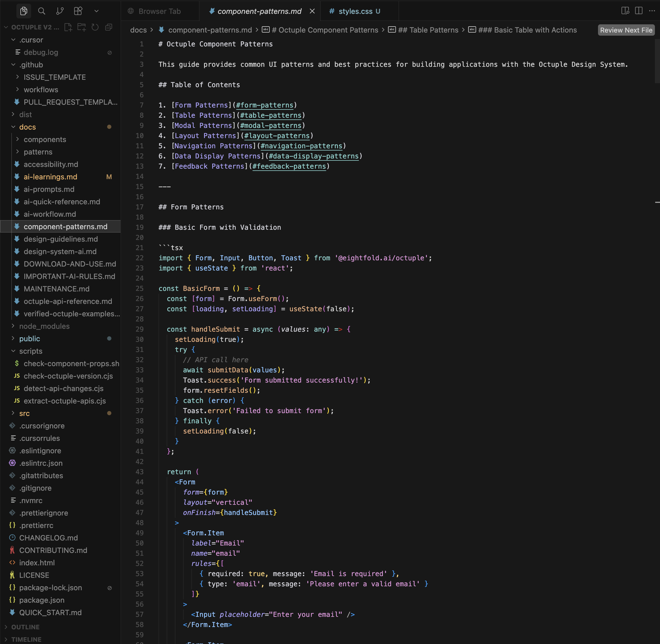This screenshot has width=660, height=644.
Task: Create a new folder in the Explorer
Action: click(x=82, y=27)
